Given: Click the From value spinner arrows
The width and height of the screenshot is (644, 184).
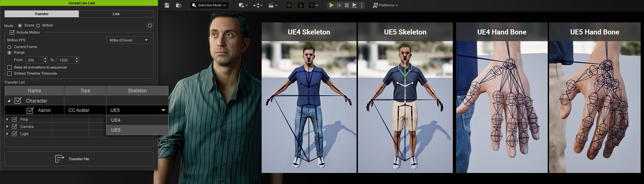Looking at the screenshot, I should (x=45, y=60).
